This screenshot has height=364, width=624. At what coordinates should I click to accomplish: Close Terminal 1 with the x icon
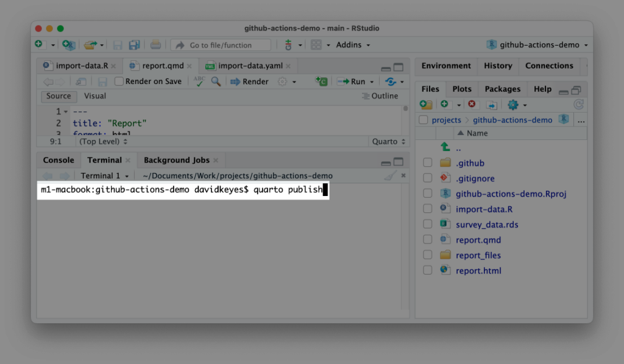pyautogui.click(x=403, y=175)
